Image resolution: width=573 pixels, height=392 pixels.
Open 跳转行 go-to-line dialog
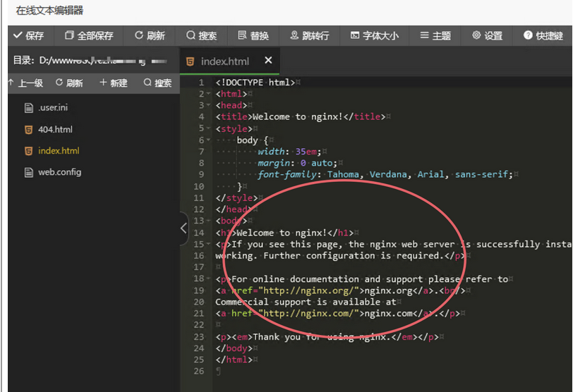click(310, 36)
